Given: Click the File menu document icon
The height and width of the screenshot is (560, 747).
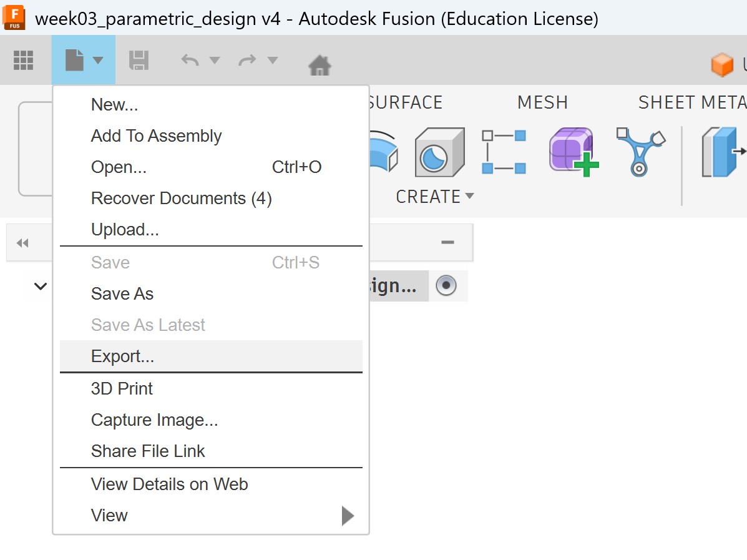Looking at the screenshot, I should point(75,61).
